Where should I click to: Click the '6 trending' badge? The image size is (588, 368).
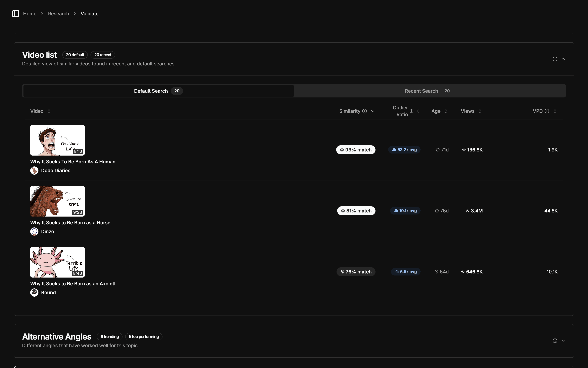click(110, 337)
